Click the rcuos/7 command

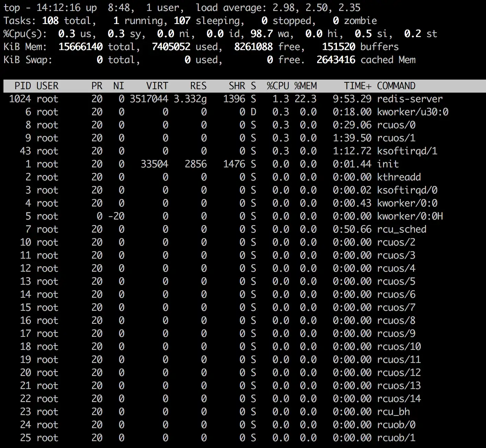396,307
